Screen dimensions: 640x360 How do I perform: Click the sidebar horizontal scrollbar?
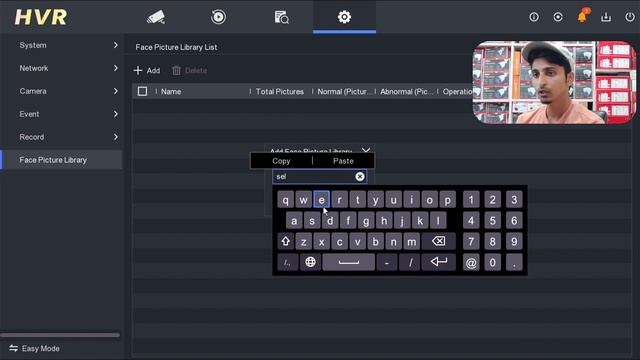click(x=60, y=335)
